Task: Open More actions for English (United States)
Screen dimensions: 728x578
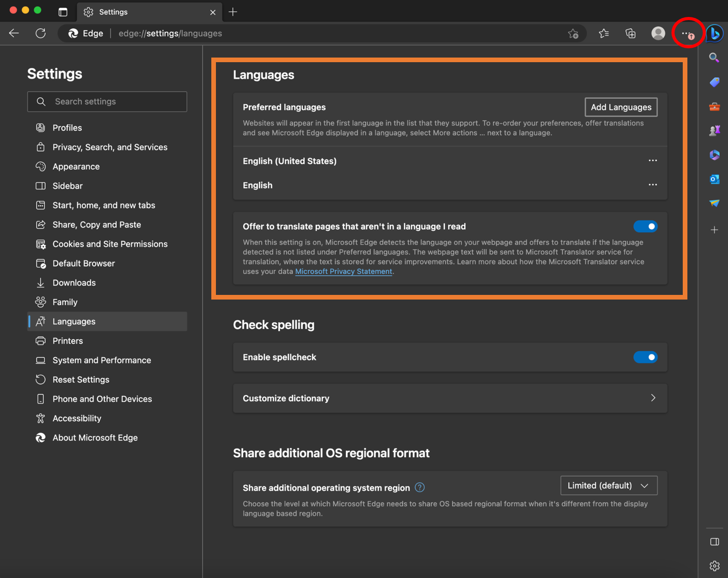Action: pyautogui.click(x=652, y=161)
